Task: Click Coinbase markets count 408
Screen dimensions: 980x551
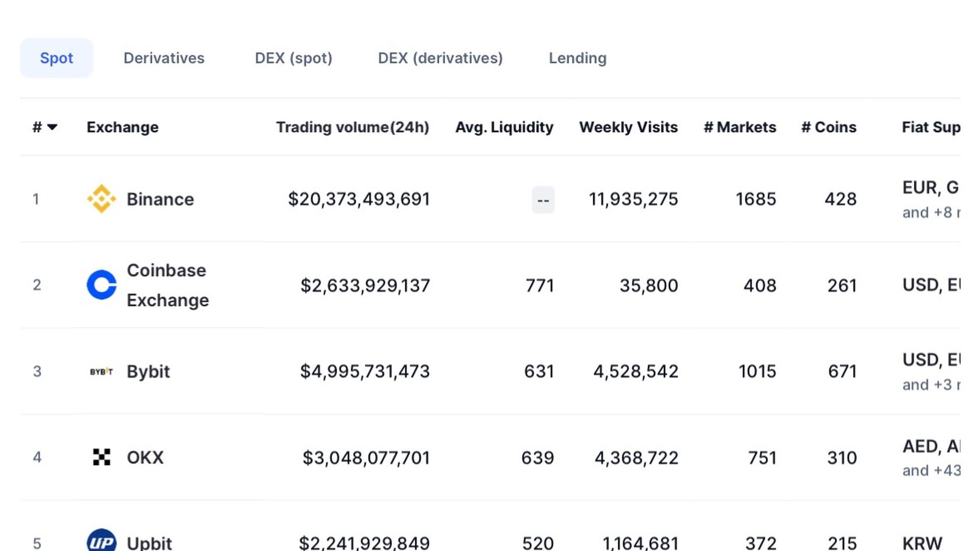Action: 760,285
